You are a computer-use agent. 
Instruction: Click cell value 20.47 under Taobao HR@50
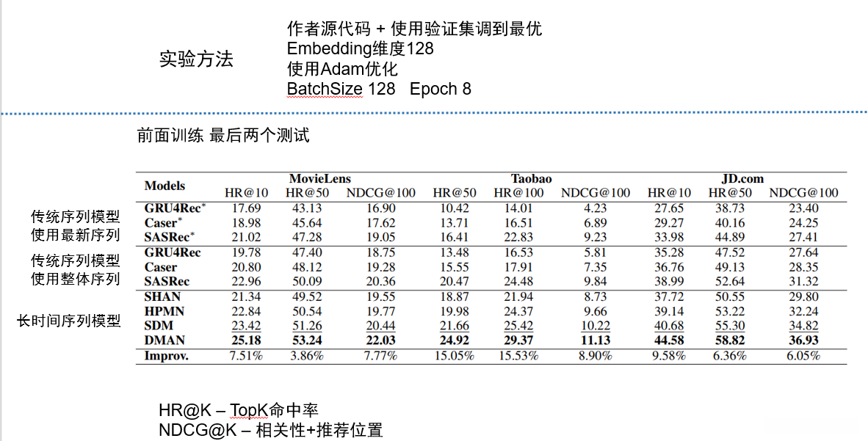tap(455, 281)
